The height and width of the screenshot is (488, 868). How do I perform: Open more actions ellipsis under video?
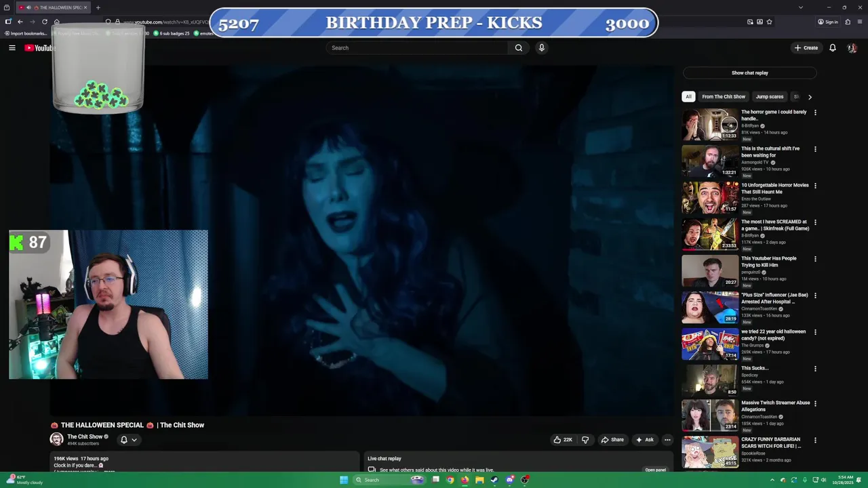click(667, 439)
